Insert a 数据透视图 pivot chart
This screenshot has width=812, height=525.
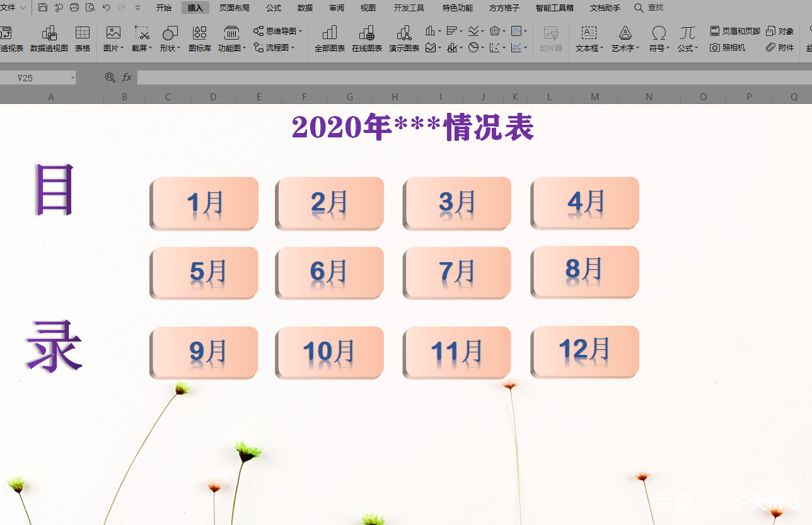pos(49,38)
